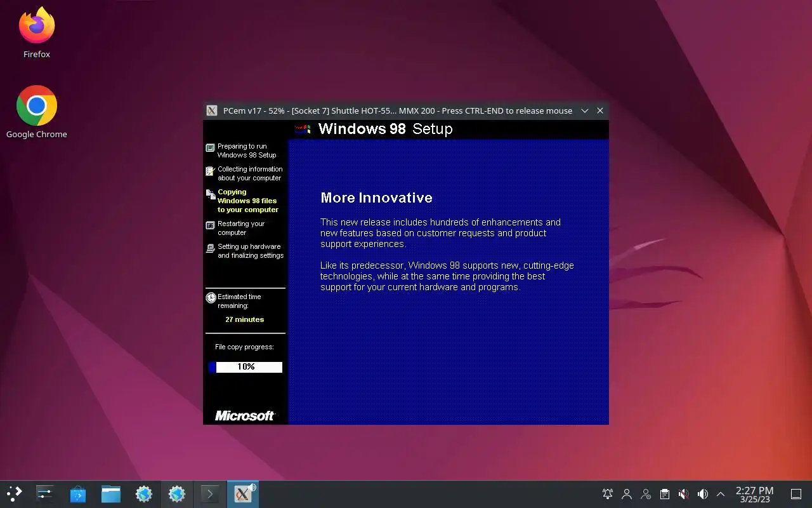Click the '27 minutes' remaining value
The height and width of the screenshot is (508, 812).
coord(245,319)
